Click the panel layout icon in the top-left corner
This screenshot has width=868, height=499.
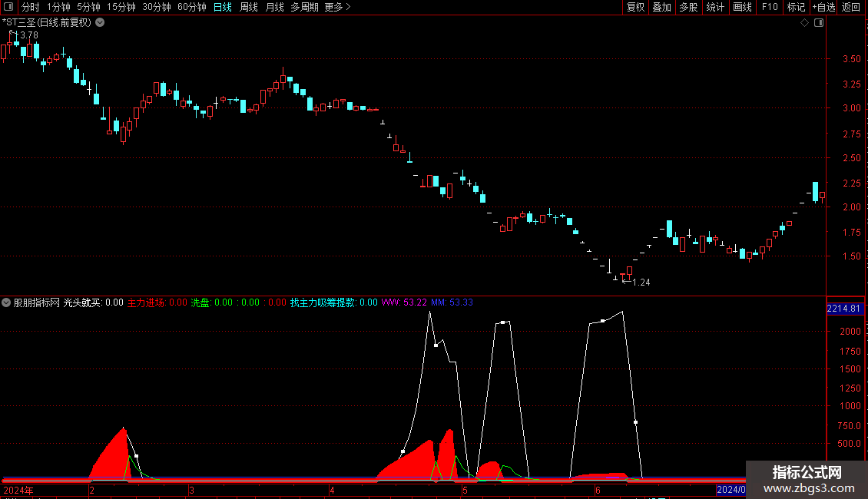point(8,7)
